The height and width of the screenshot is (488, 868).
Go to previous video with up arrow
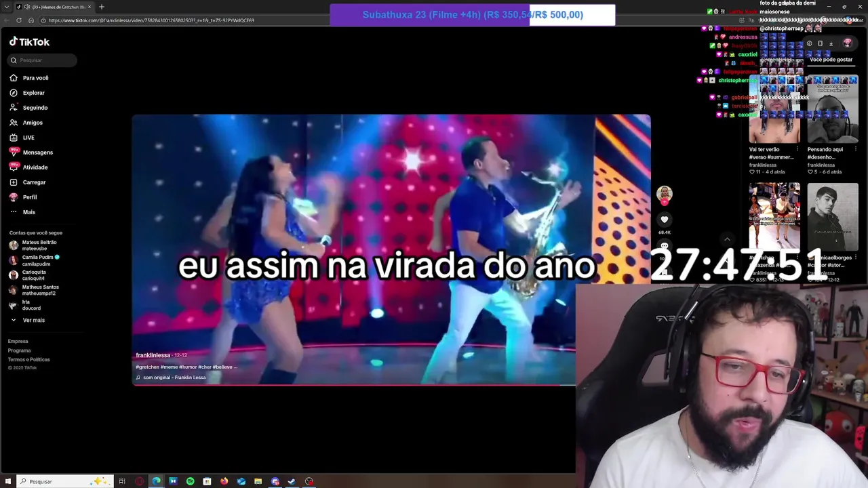(727, 239)
